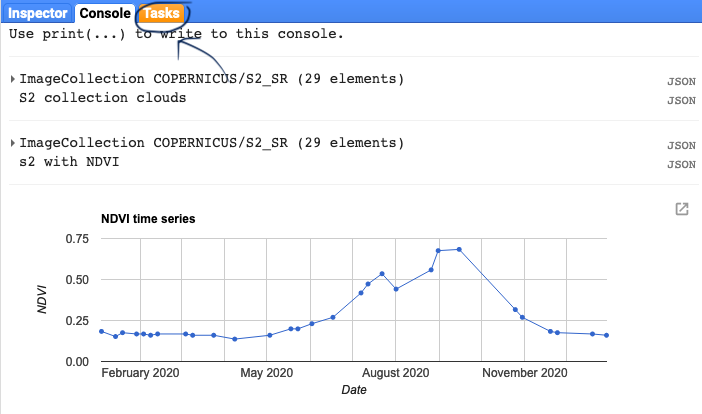Click the 'February 2020' axis label

[141, 373]
